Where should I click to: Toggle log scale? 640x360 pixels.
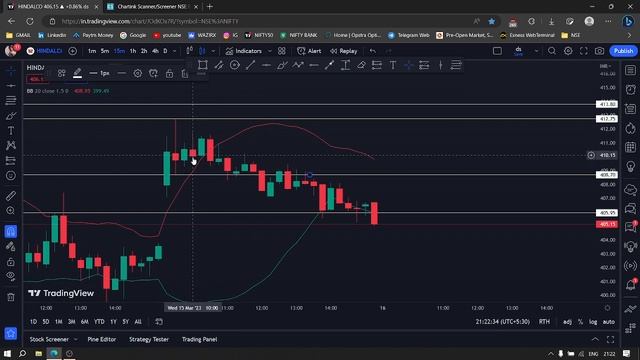pos(593,322)
